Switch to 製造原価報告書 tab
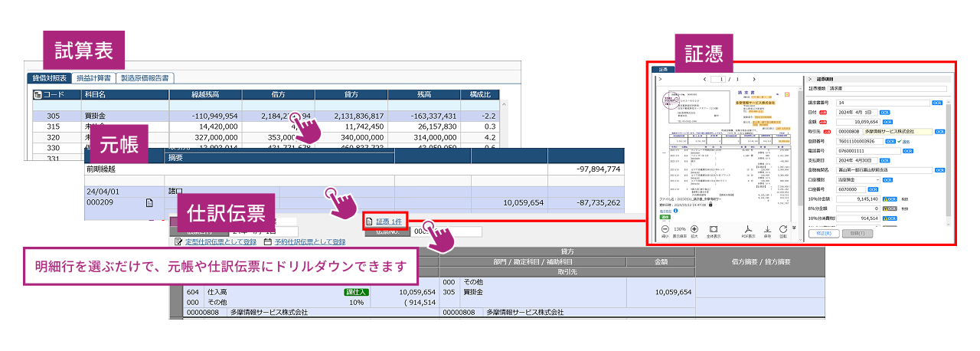Viewport: 980px width, 351px height. click(145, 78)
